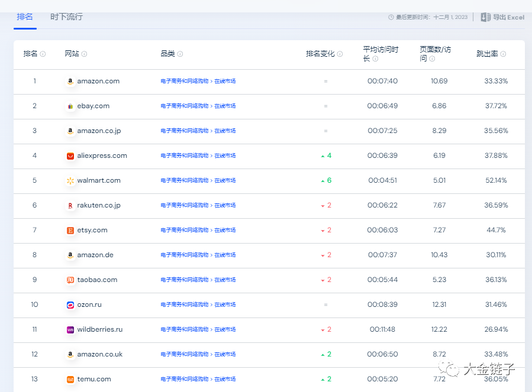Select the 00:07:40 visit duration for amazon.com
Image resolution: width=532 pixels, height=392 pixels.
point(382,81)
